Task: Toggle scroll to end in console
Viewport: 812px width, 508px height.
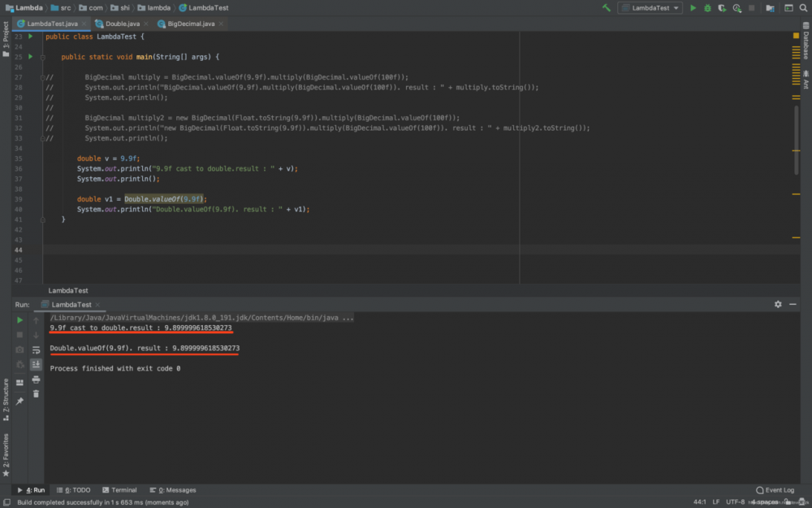Action: tap(36, 364)
